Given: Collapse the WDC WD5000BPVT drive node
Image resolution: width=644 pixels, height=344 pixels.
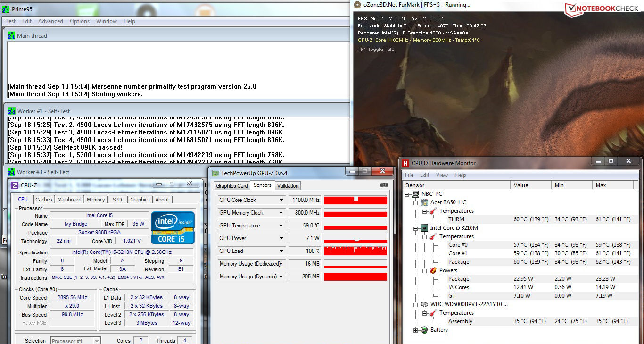Looking at the screenshot, I should point(416,304).
